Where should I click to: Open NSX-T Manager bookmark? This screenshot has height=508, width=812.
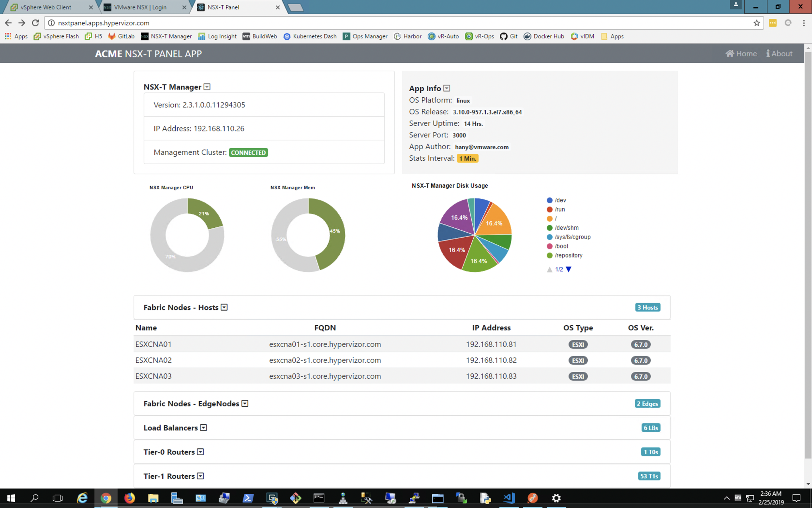[166, 36]
